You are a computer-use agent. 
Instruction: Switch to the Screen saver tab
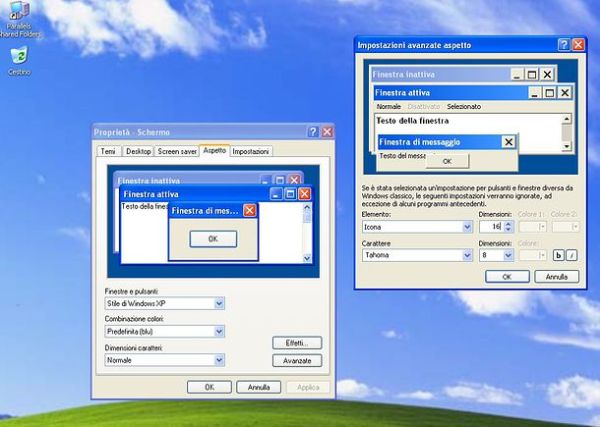177,152
